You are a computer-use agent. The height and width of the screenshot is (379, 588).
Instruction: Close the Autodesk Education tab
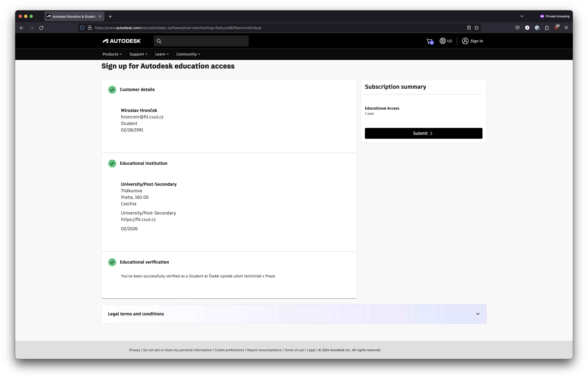click(100, 17)
